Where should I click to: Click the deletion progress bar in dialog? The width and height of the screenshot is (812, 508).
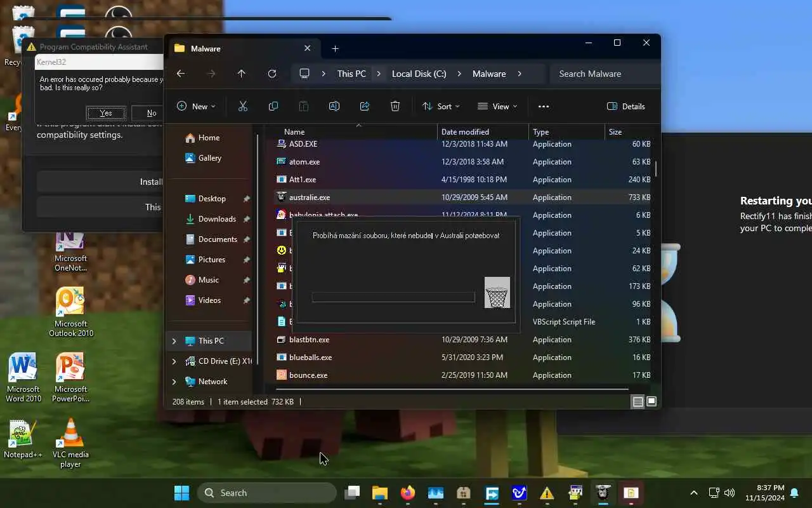pos(393,297)
